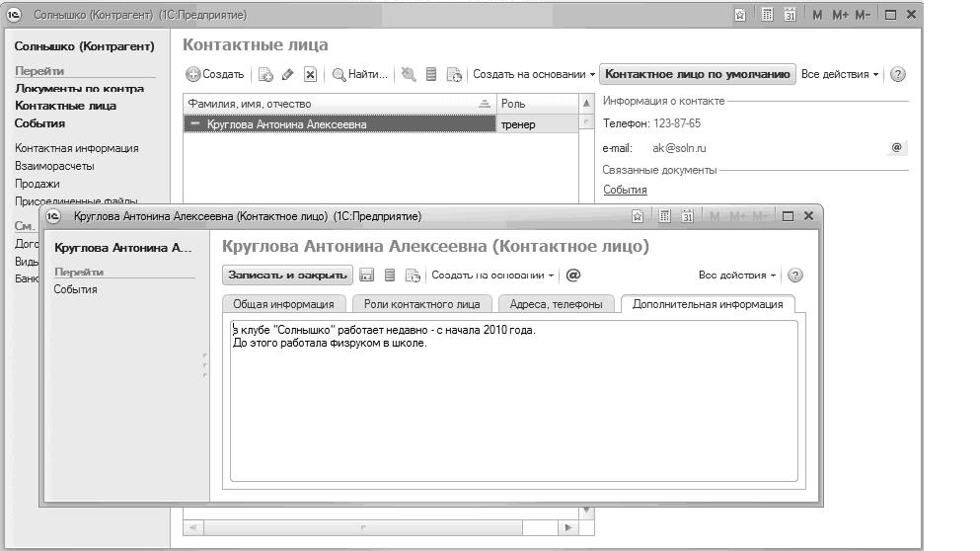Click the scroll-up arrow of contacts list

click(x=586, y=103)
